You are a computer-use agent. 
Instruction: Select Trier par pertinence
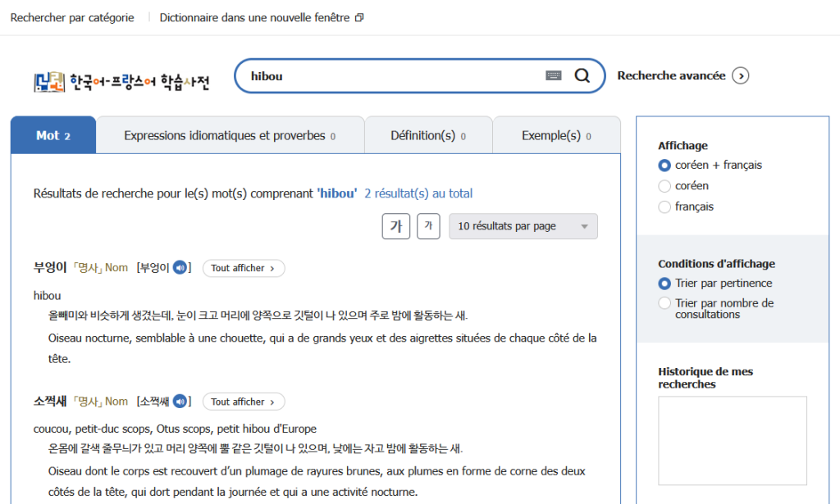[664, 284]
